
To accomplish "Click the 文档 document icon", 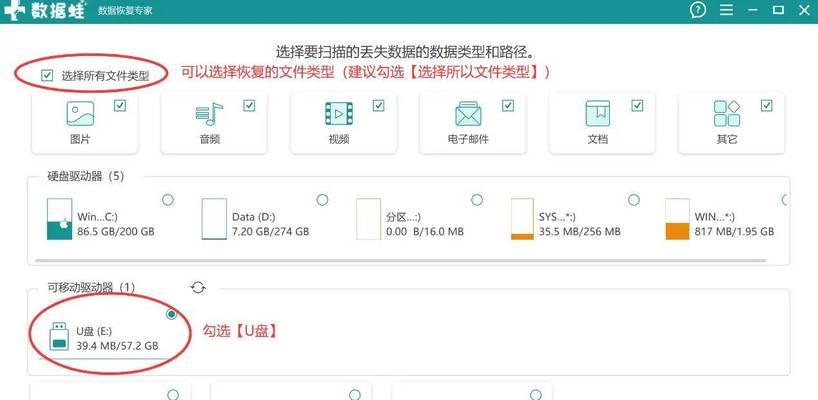I will pos(597,114).
